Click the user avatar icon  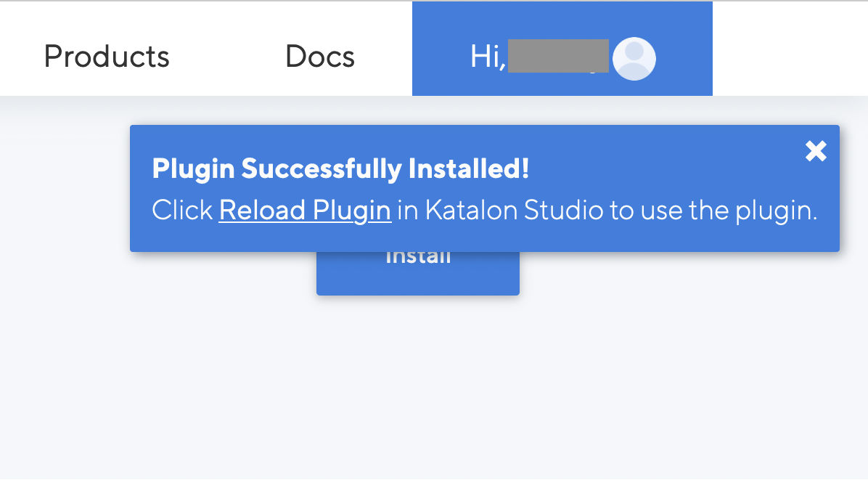(x=634, y=59)
